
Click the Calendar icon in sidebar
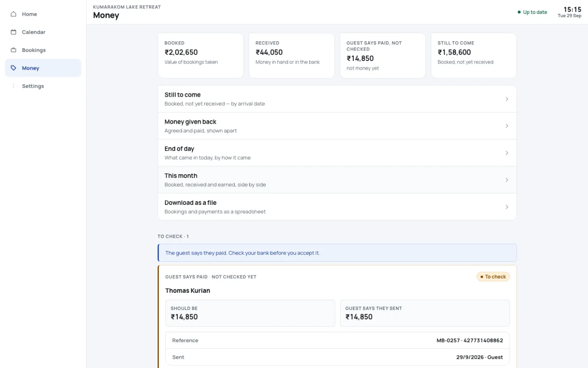13,32
